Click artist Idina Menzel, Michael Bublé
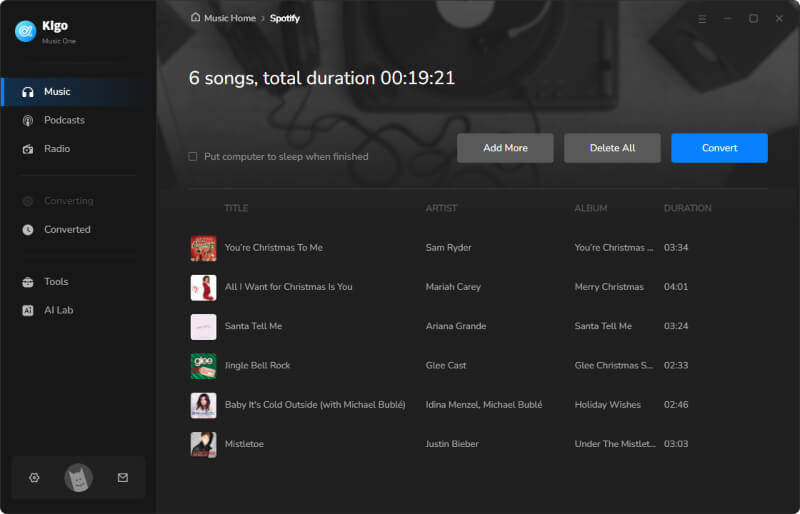Viewport: 800px width, 514px height. point(484,405)
